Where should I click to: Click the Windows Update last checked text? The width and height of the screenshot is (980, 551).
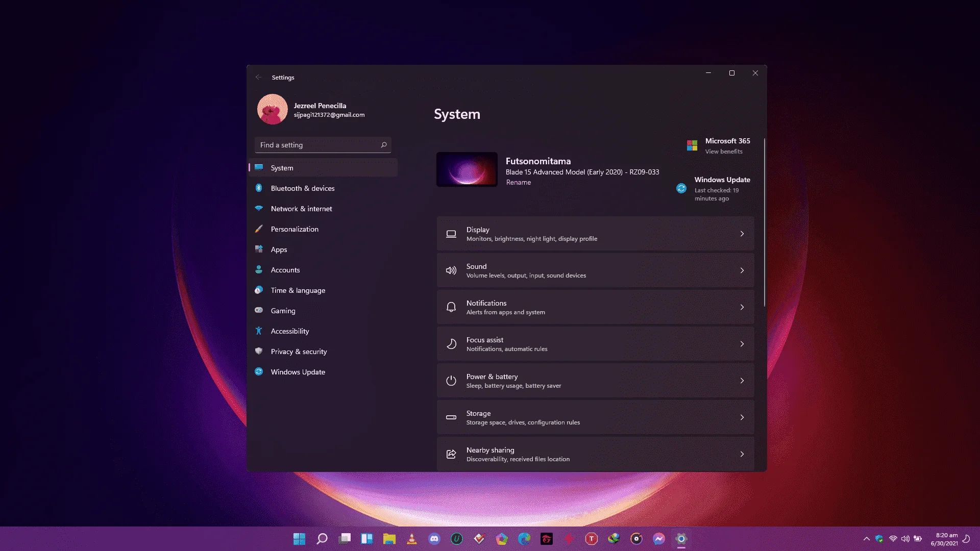click(717, 194)
